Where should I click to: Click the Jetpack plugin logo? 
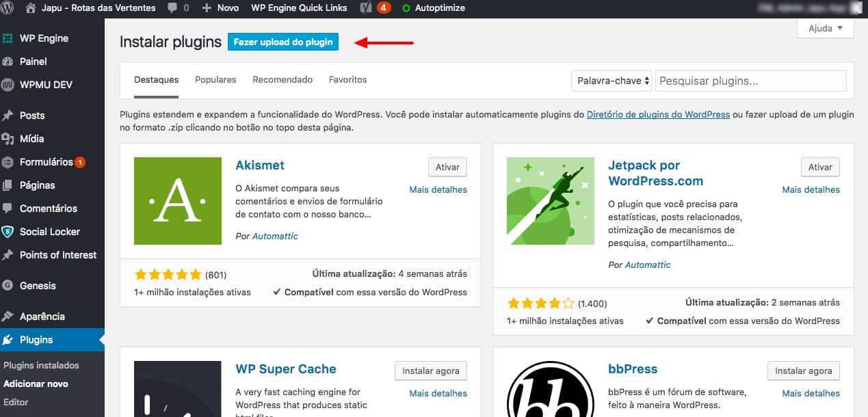551,201
